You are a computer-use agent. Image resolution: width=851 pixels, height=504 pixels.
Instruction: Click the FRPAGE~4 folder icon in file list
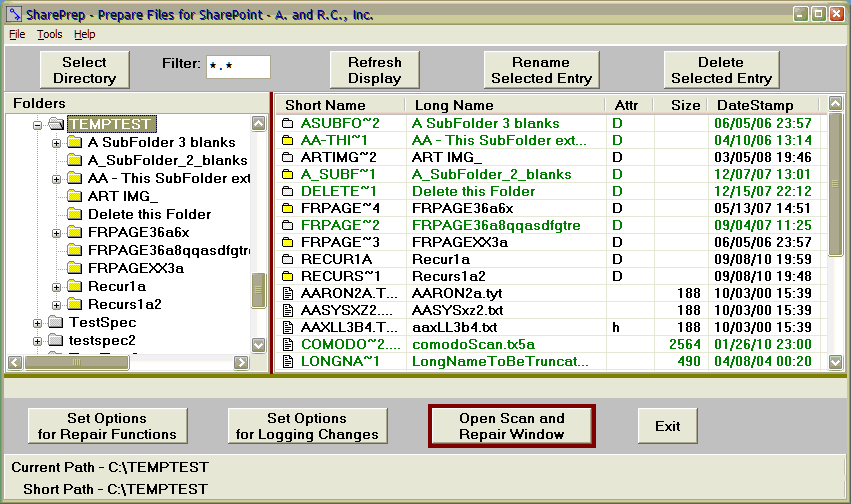(288, 208)
